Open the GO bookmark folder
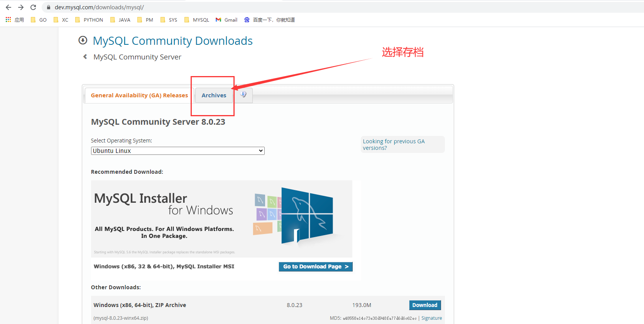The width and height of the screenshot is (644, 324). (39, 20)
